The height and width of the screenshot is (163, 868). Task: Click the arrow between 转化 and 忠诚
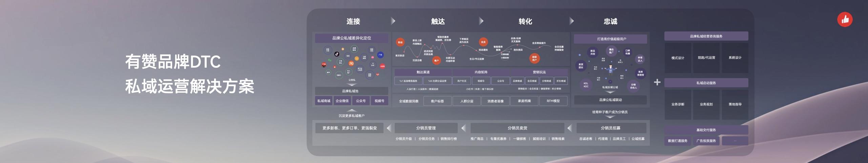tap(572, 21)
